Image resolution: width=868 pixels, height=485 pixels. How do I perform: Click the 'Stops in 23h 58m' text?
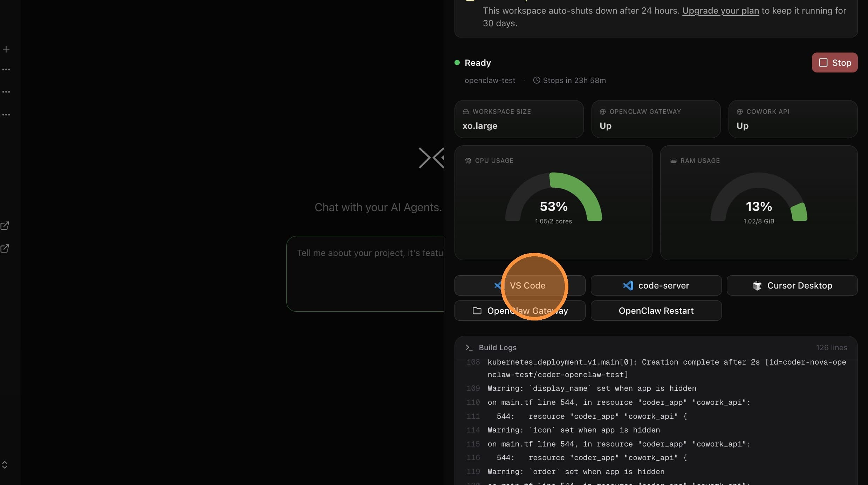pos(574,80)
